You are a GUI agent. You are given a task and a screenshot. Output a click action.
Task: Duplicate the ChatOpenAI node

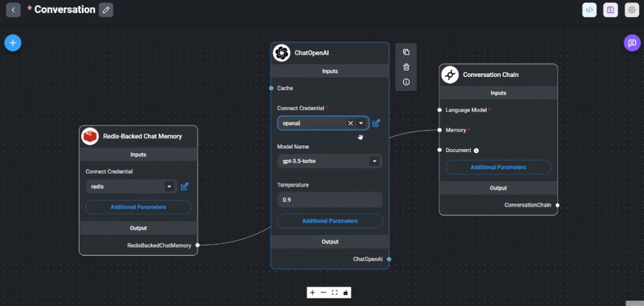coord(406,52)
